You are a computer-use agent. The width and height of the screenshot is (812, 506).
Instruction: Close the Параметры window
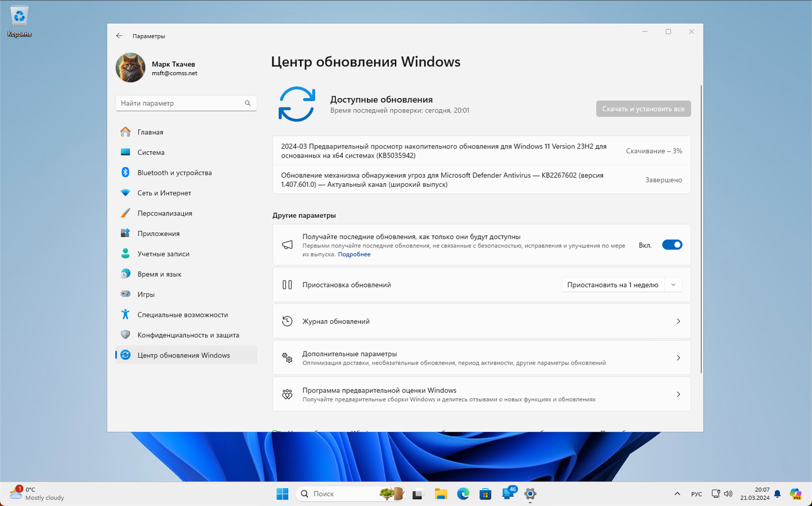click(x=691, y=32)
